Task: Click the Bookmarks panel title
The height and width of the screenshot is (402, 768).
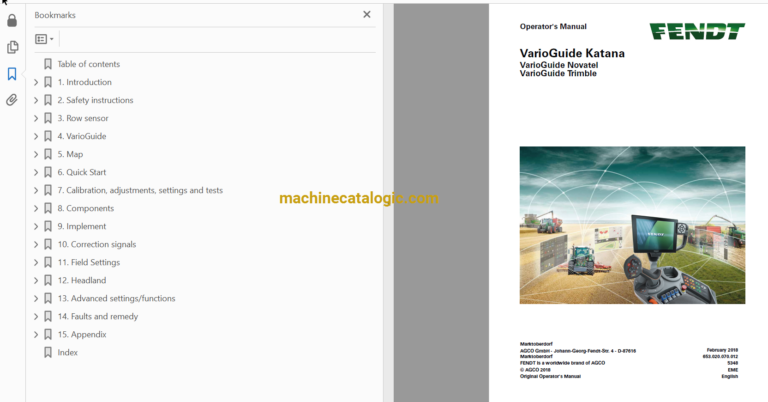Action: (x=55, y=15)
